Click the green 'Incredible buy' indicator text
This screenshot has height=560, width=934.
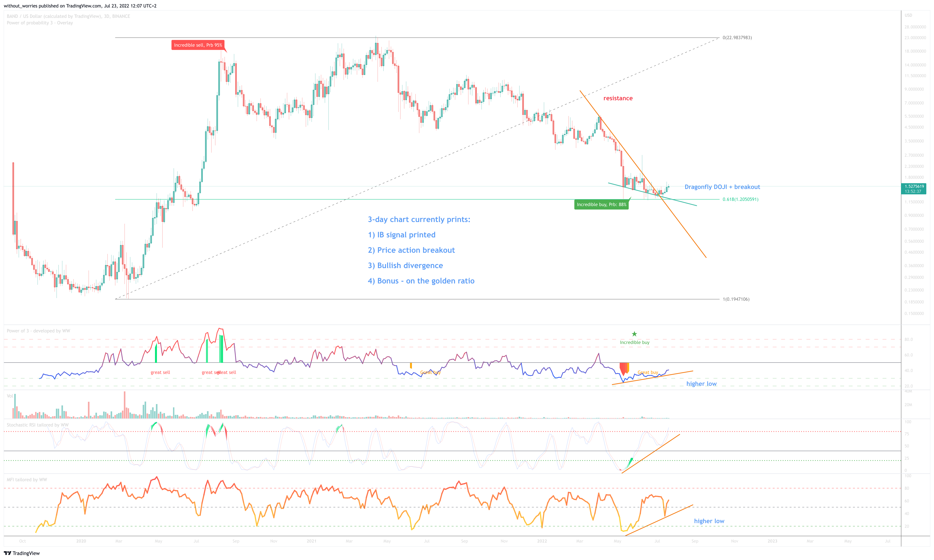pyautogui.click(x=635, y=343)
